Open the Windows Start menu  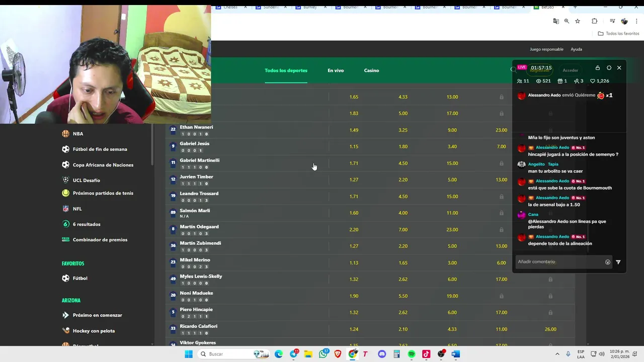point(189,354)
